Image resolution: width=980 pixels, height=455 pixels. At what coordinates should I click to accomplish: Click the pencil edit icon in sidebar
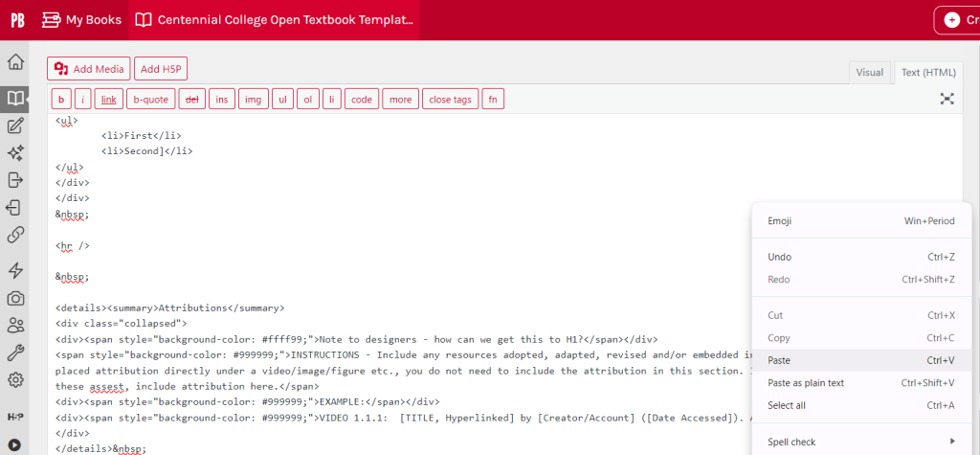[15, 125]
